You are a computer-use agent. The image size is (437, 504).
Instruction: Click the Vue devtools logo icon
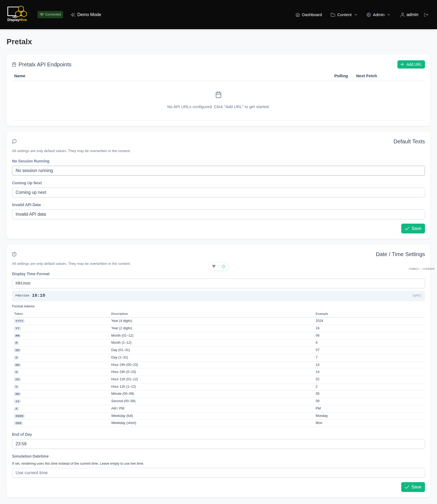point(214,266)
